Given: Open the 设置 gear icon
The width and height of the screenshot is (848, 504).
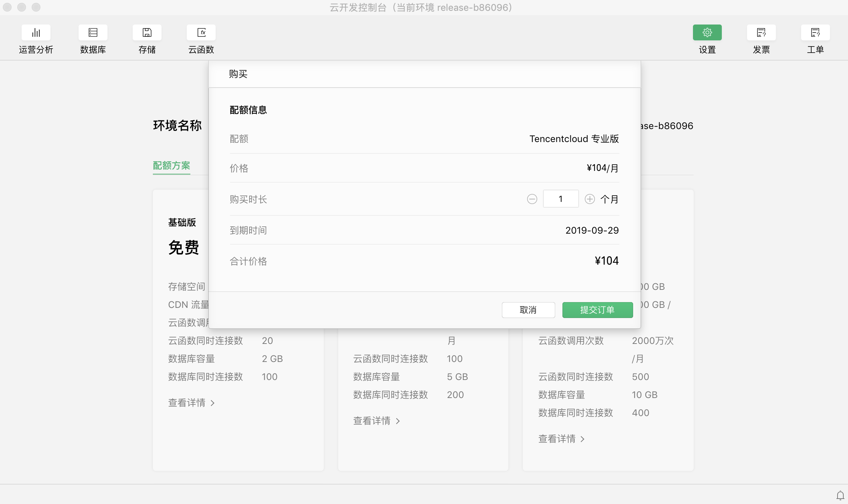Looking at the screenshot, I should (x=707, y=32).
